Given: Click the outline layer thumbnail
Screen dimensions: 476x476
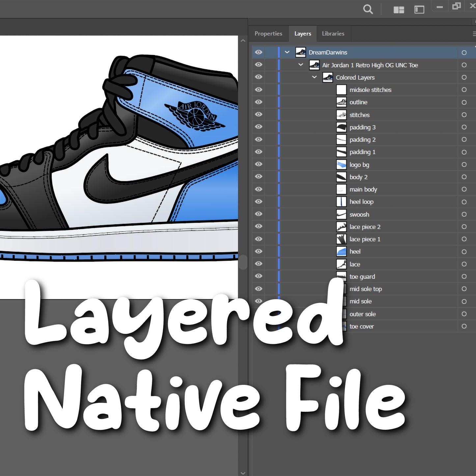Looking at the screenshot, I should point(341,102).
